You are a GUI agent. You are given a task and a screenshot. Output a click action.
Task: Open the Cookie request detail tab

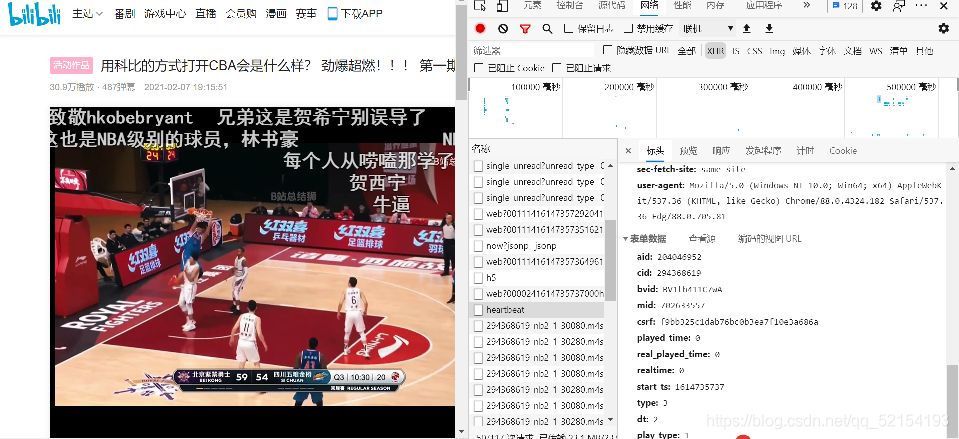(843, 150)
